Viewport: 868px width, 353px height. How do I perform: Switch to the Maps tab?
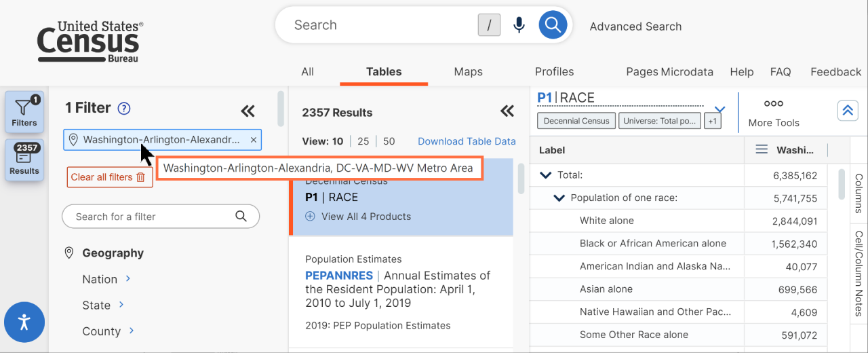pyautogui.click(x=469, y=71)
